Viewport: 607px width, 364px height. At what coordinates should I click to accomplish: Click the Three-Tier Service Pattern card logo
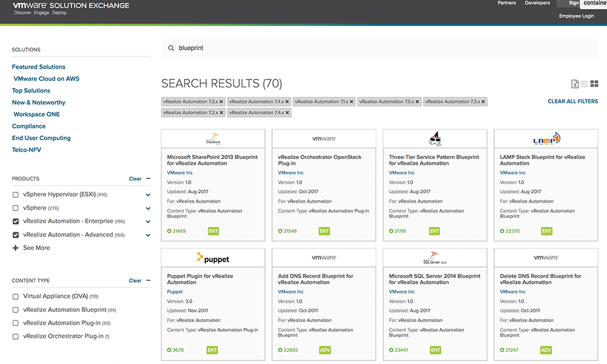click(x=435, y=138)
